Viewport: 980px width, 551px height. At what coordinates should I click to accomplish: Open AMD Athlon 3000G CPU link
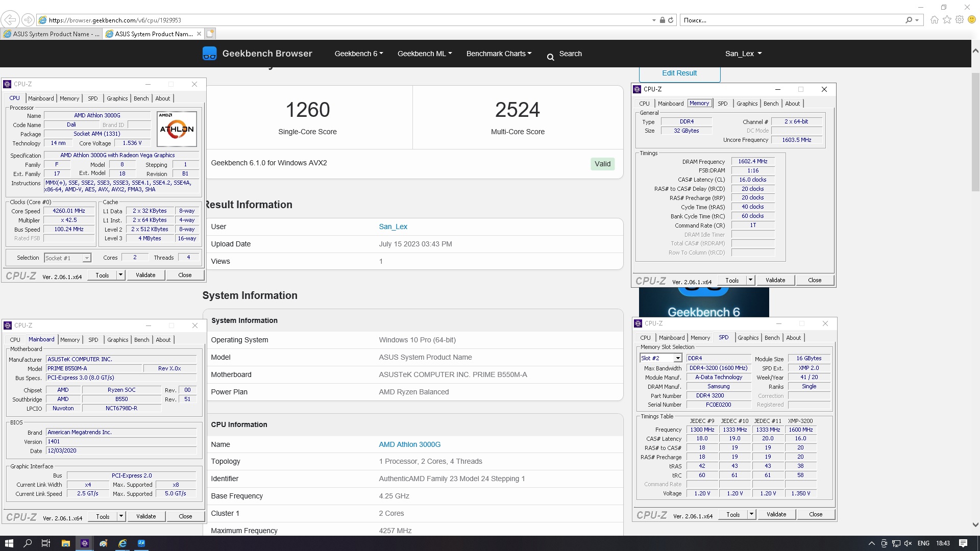[409, 444]
